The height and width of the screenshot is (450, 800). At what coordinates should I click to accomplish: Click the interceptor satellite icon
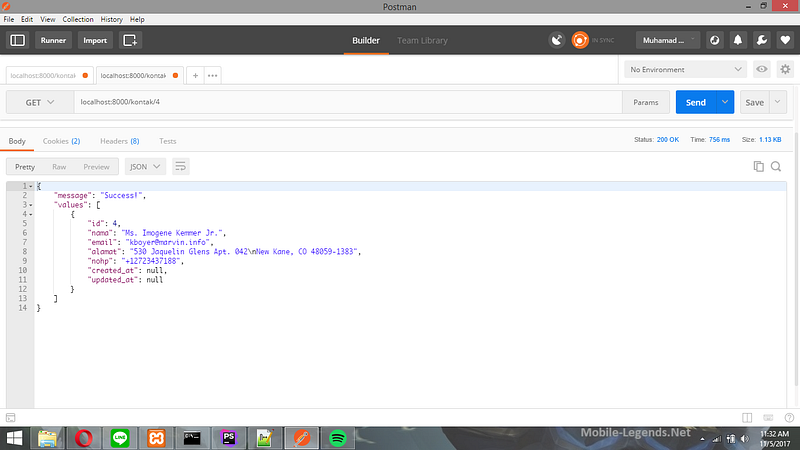(x=557, y=40)
